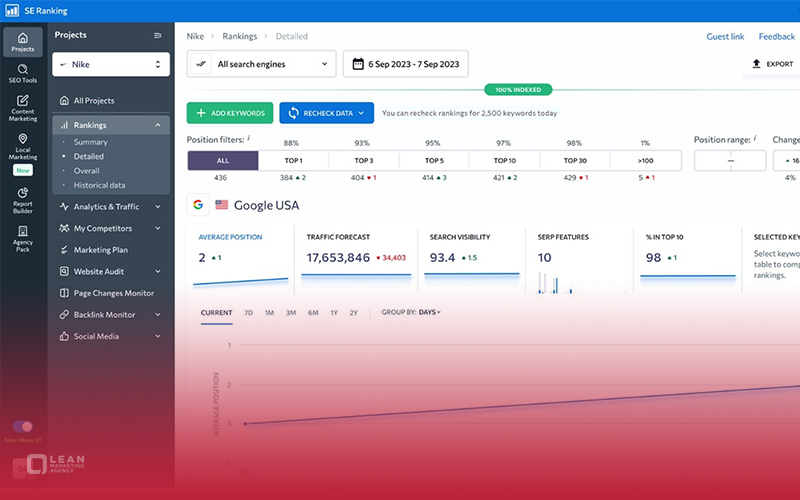This screenshot has width=800, height=500.
Task: Expand Website Audit section
Action: [158, 271]
